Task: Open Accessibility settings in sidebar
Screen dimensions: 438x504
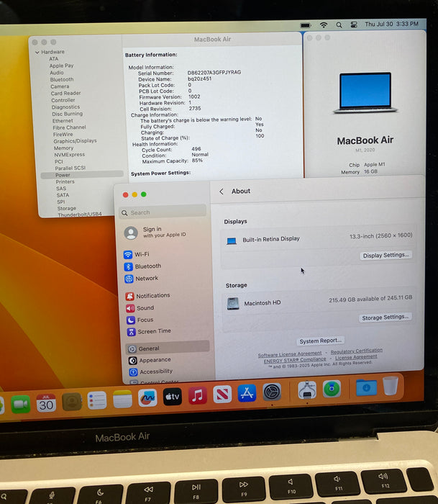Action: click(150, 372)
